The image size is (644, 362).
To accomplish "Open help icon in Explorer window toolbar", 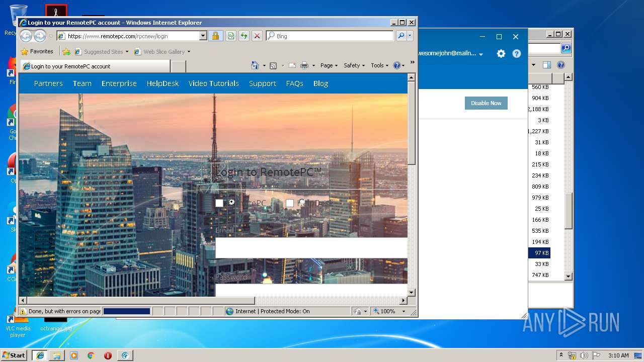I will [561, 65].
